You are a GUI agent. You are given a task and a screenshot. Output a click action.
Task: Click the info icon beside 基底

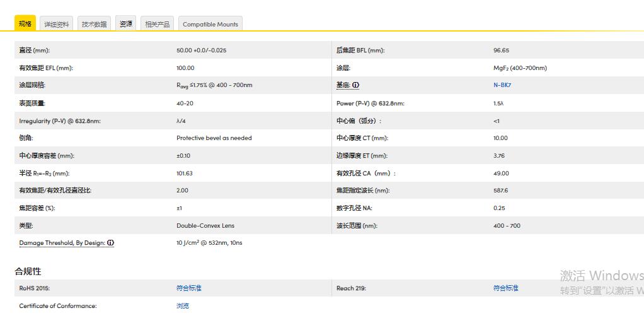tap(356, 85)
